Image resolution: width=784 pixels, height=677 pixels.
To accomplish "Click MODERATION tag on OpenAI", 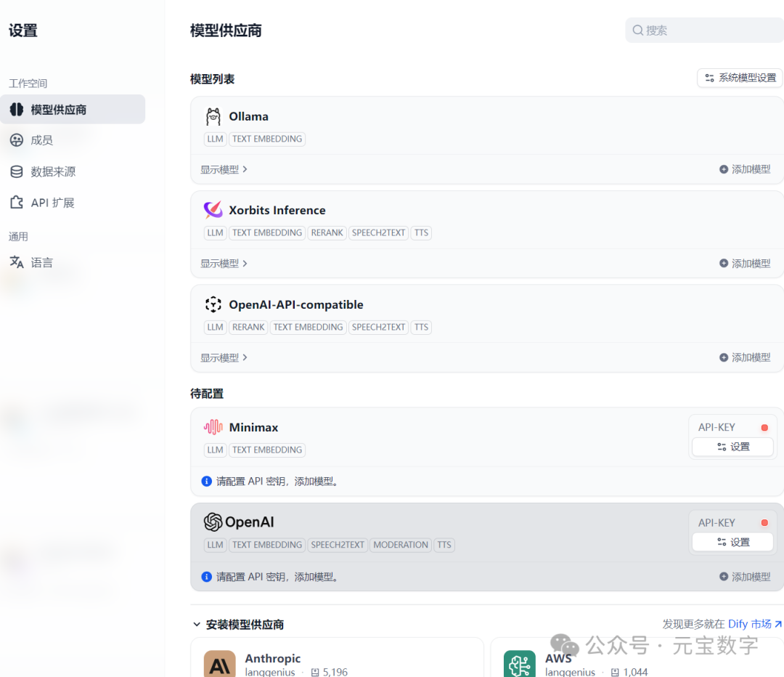I will tap(401, 544).
